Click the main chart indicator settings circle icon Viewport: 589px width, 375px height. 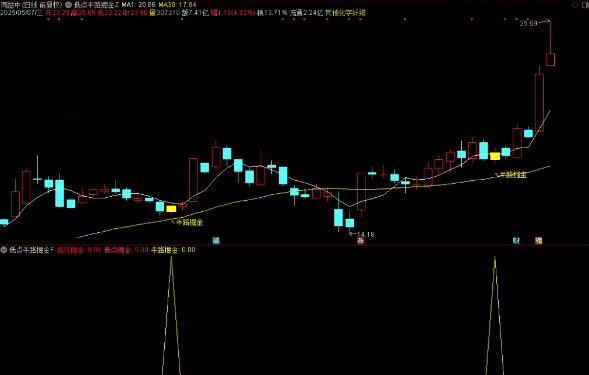(68, 5)
